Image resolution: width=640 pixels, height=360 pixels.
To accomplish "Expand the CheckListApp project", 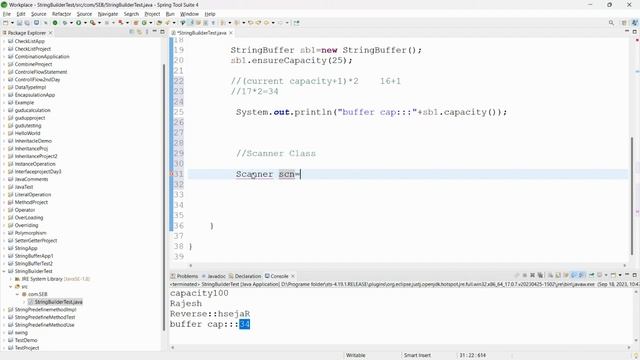I will (4, 41).
